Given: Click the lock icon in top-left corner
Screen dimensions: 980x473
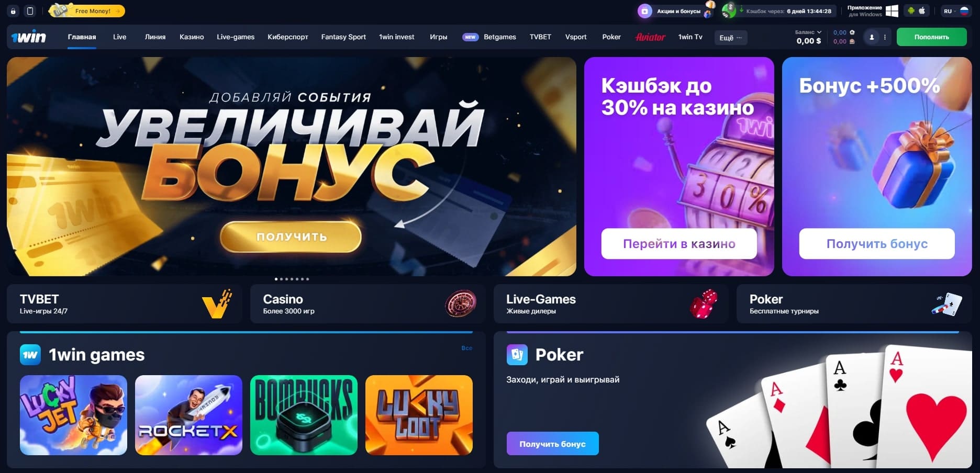Looking at the screenshot, I should click(x=13, y=11).
